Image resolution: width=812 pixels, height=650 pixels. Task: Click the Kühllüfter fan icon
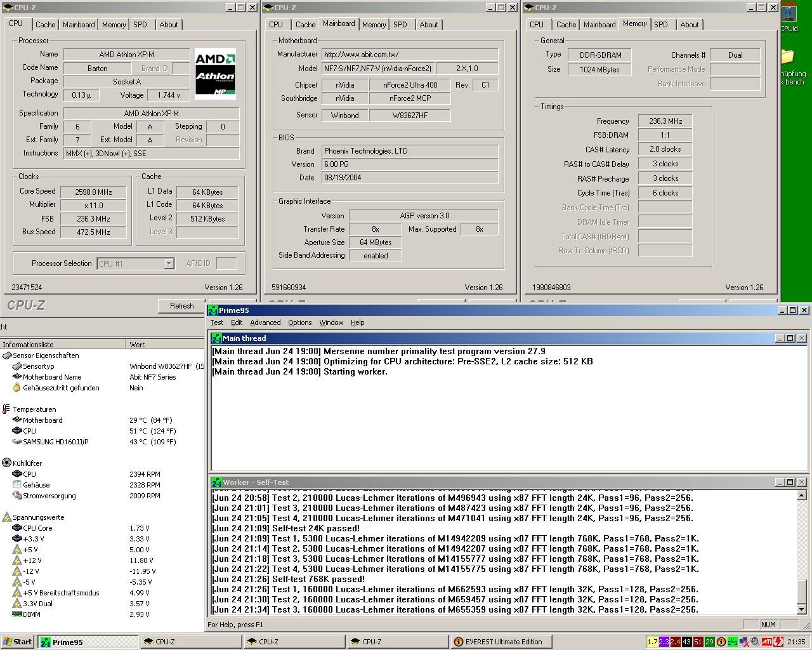[x=7, y=463]
